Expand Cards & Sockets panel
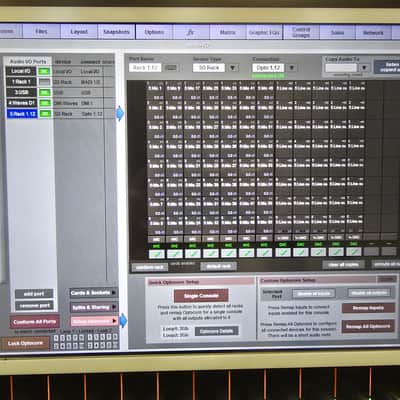 click(x=94, y=293)
